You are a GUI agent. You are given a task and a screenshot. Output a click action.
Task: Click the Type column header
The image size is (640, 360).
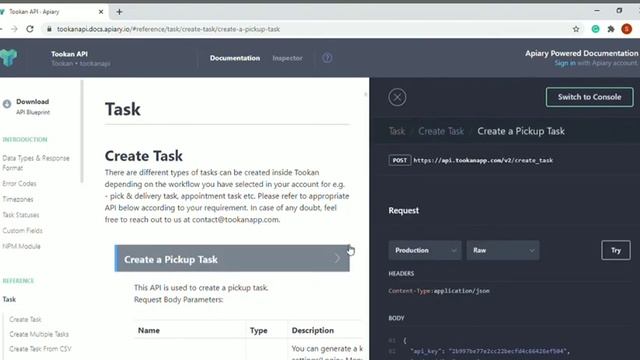click(x=258, y=330)
